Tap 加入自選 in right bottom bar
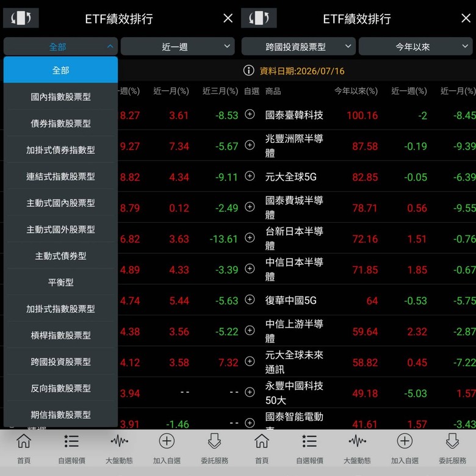This screenshot has width=476, height=476. (x=405, y=449)
